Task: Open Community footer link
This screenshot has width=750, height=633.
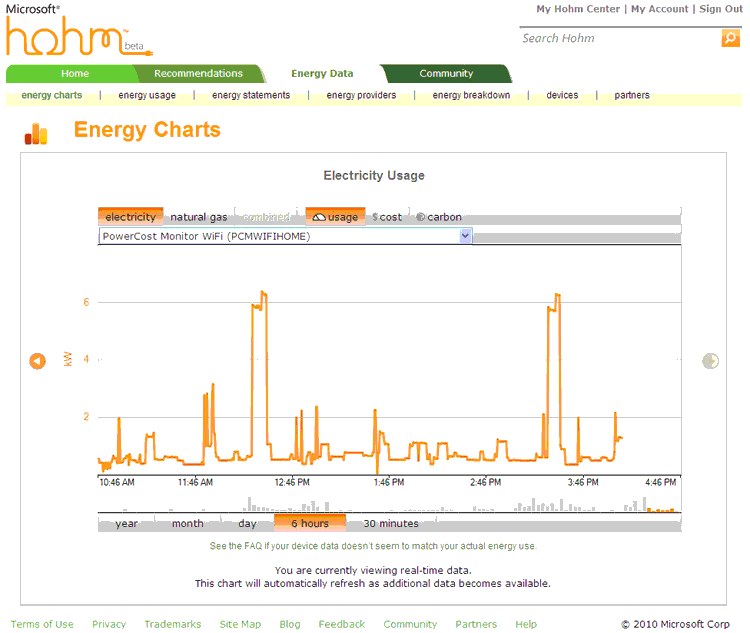Action: [410, 624]
